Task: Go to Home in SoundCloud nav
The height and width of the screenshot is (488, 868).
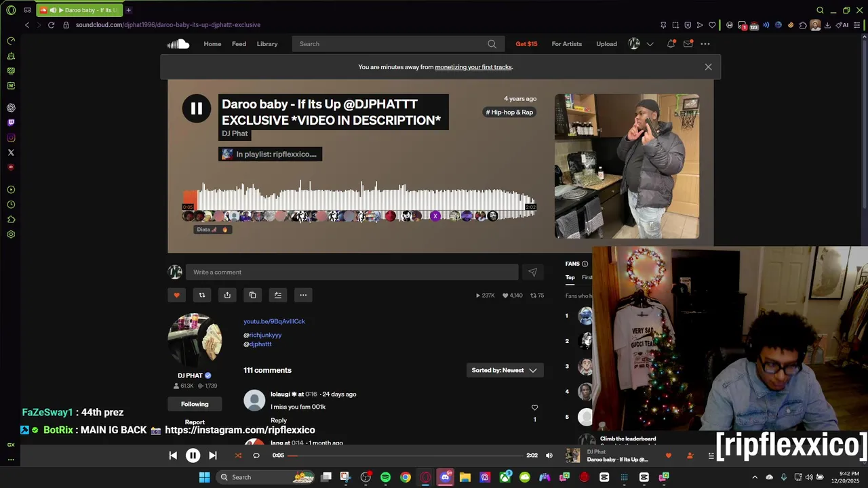Action: 212,44
